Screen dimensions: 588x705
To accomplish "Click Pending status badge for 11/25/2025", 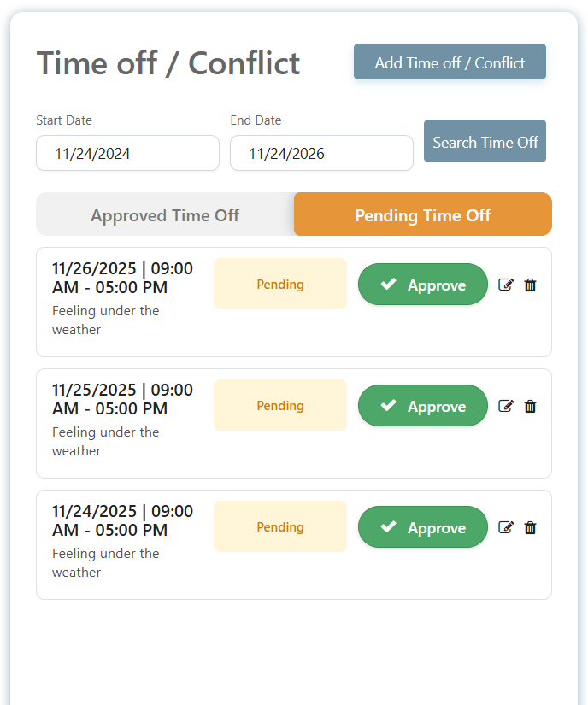I will (280, 405).
